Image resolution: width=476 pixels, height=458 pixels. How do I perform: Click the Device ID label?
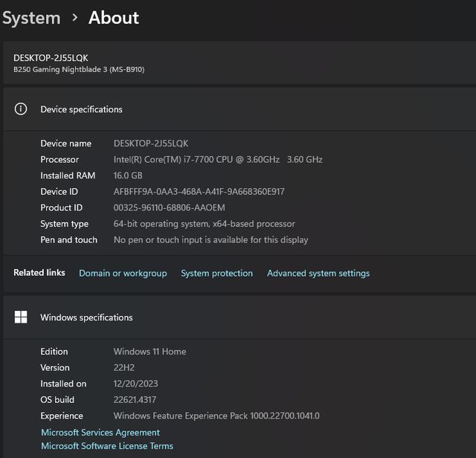click(x=59, y=192)
